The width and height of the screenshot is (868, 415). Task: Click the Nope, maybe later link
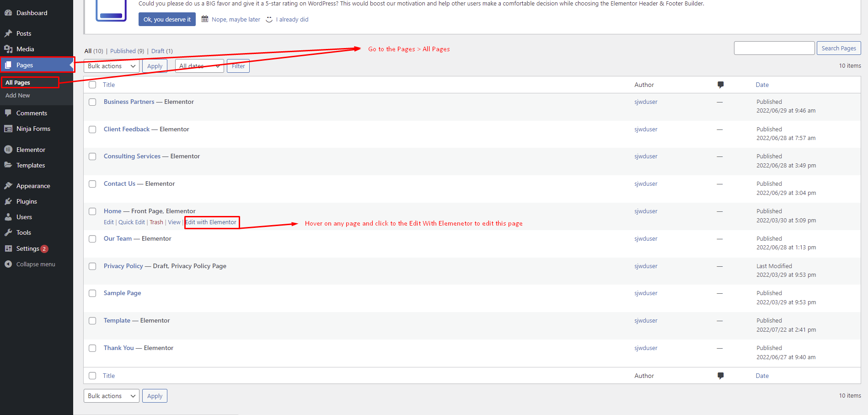pyautogui.click(x=236, y=19)
